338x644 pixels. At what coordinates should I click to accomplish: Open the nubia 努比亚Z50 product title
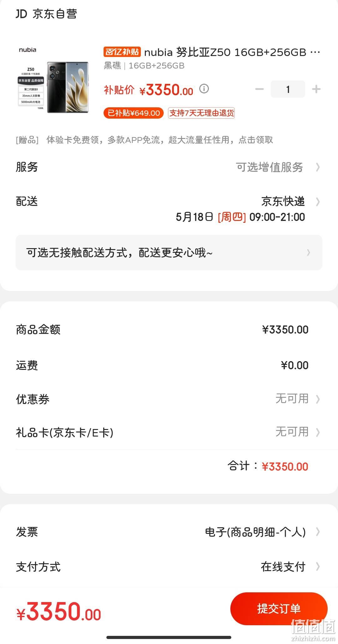point(232,52)
